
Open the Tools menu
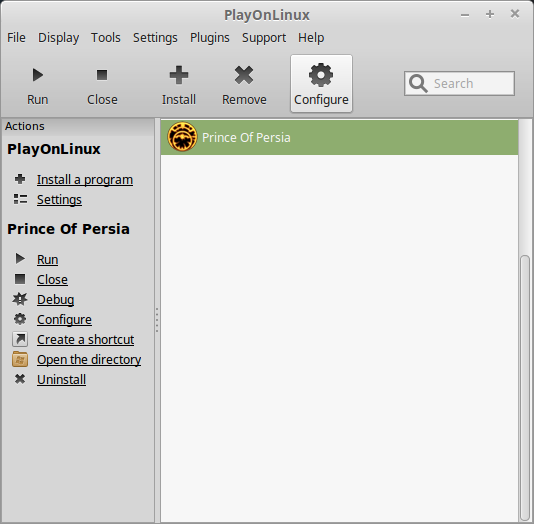(106, 37)
